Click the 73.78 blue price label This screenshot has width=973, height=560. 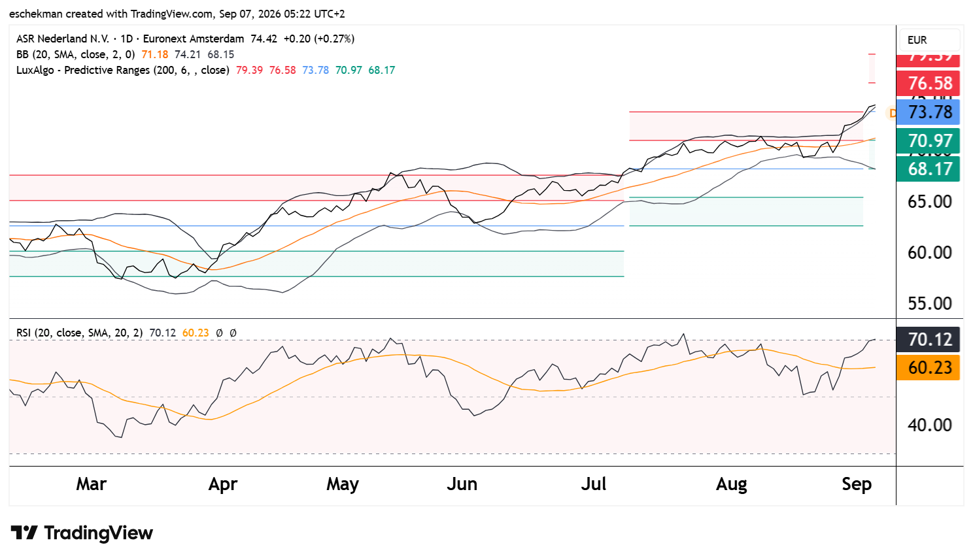tap(928, 112)
